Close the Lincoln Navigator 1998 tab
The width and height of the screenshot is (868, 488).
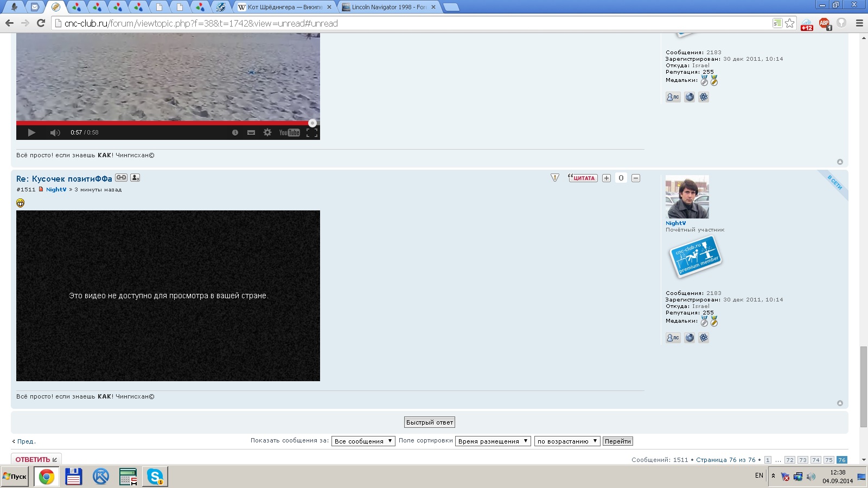pyautogui.click(x=433, y=7)
